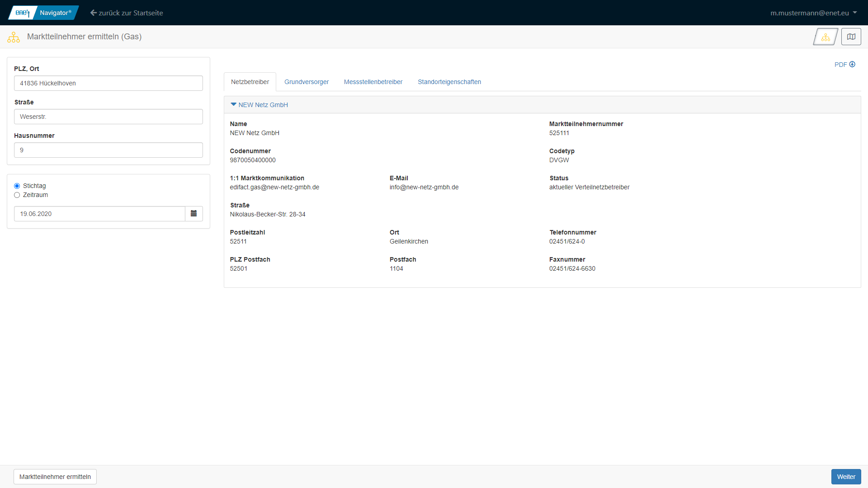Viewport: 868px width, 488px height.
Task: Select the Standorteigenschaften tab
Action: [449, 82]
